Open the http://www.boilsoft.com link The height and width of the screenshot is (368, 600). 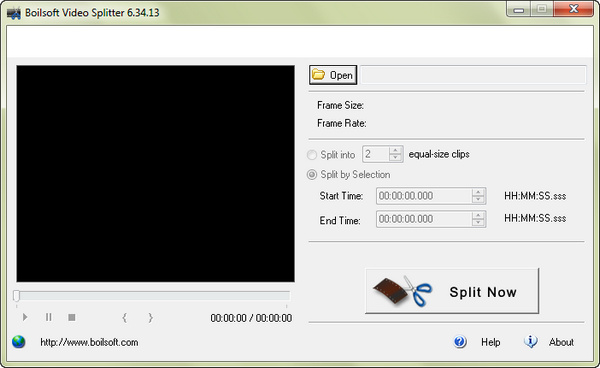click(89, 342)
